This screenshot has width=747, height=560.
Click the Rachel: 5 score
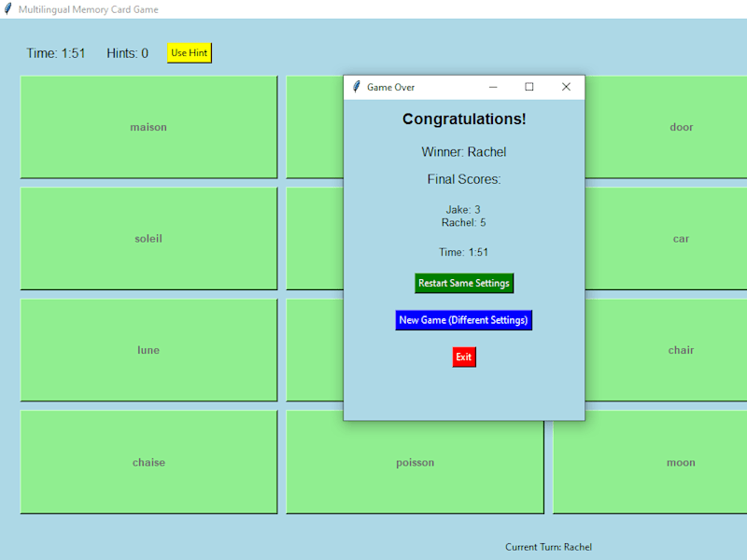click(463, 222)
